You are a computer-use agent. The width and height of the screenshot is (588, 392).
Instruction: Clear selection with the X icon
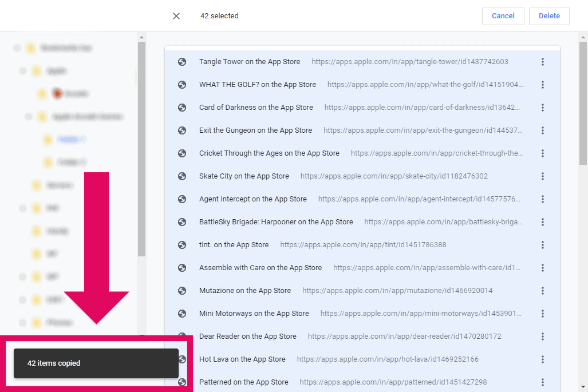click(176, 16)
